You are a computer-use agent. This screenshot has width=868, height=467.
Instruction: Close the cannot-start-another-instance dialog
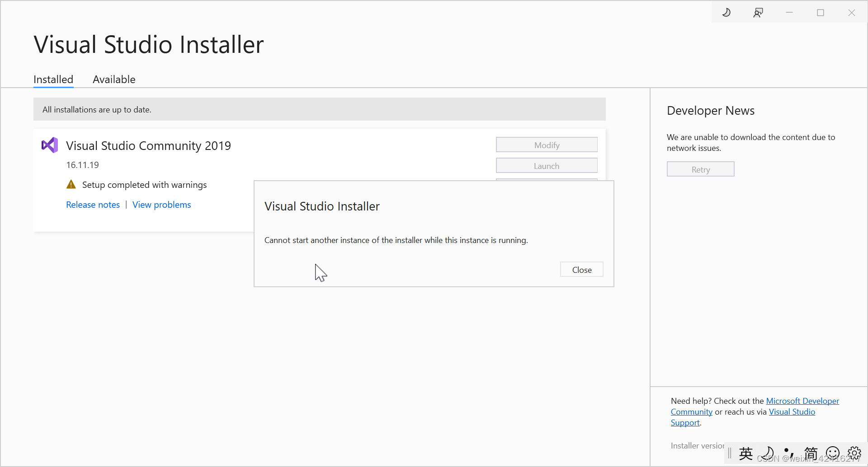[581, 269]
